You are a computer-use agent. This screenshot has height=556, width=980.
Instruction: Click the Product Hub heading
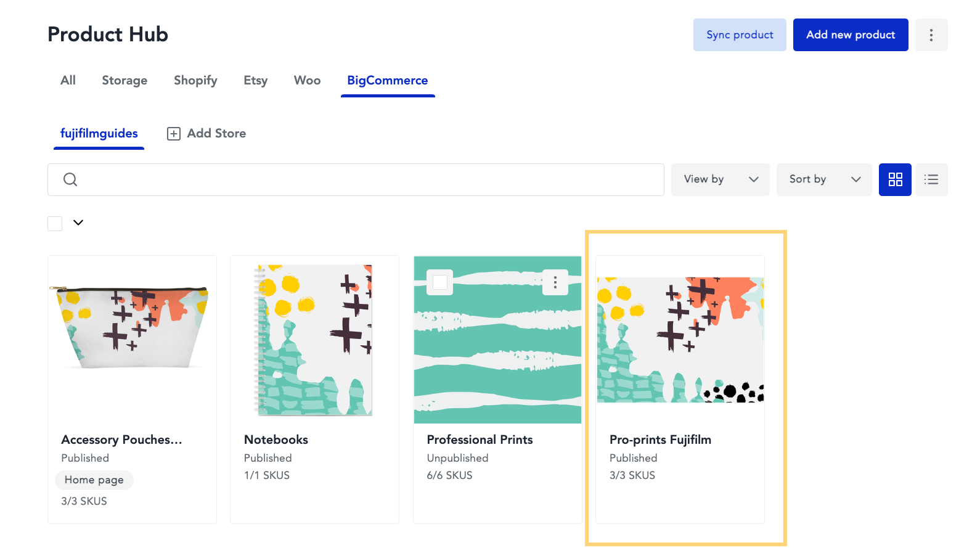(108, 35)
